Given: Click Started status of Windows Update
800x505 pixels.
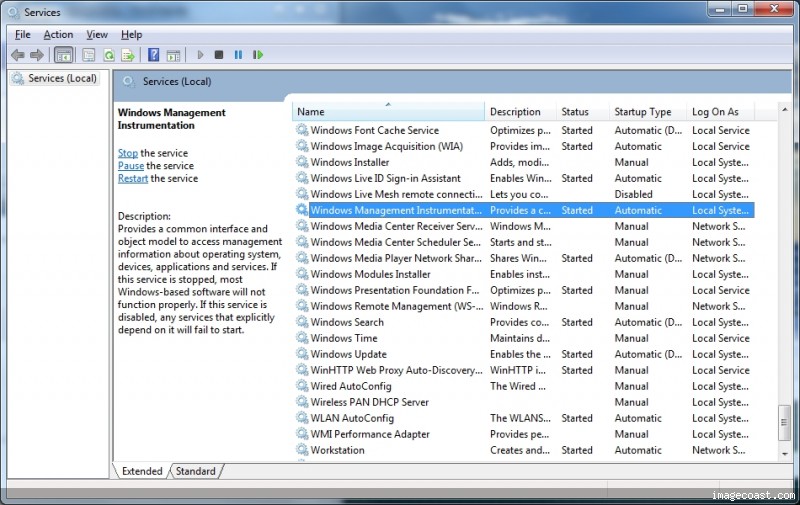Looking at the screenshot, I should [x=577, y=354].
